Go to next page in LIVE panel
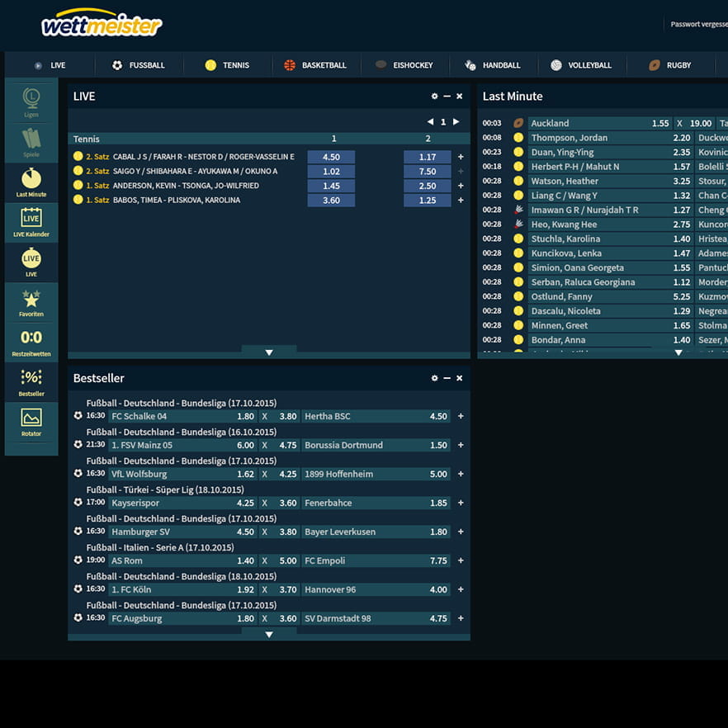Image resolution: width=728 pixels, height=728 pixels. pos(456,122)
